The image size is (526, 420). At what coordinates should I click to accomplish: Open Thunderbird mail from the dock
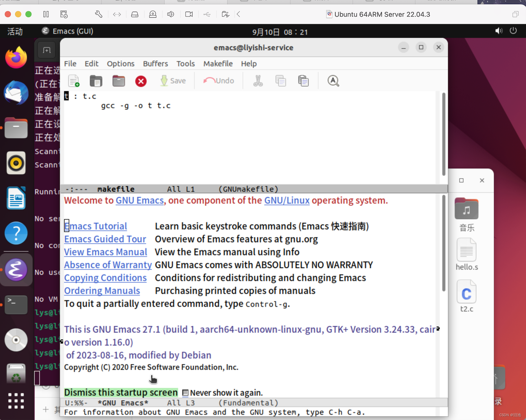pos(16,93)
